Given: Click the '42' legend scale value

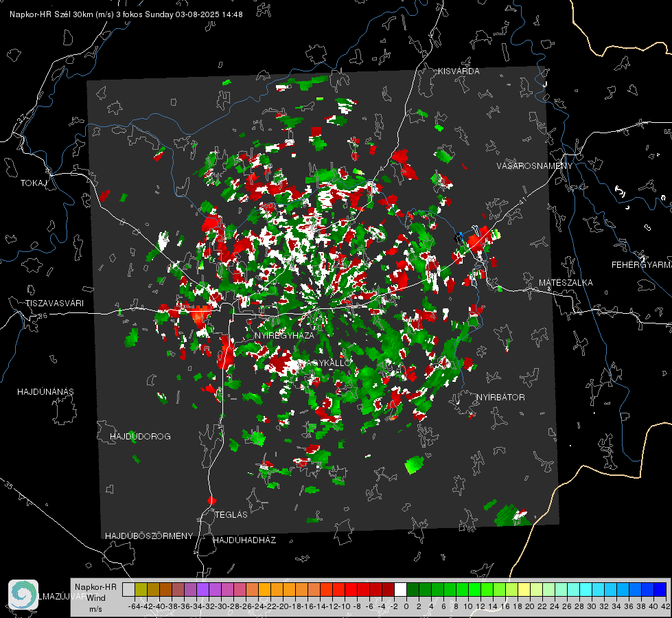Looking at the screenshot, I should 664,606.
